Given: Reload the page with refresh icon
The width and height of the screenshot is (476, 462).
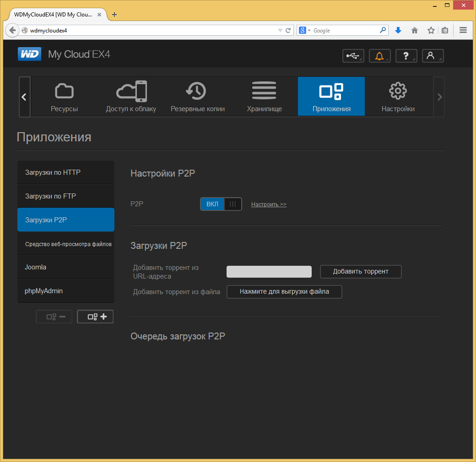Looking at the screenshot, I should [288, 30].
